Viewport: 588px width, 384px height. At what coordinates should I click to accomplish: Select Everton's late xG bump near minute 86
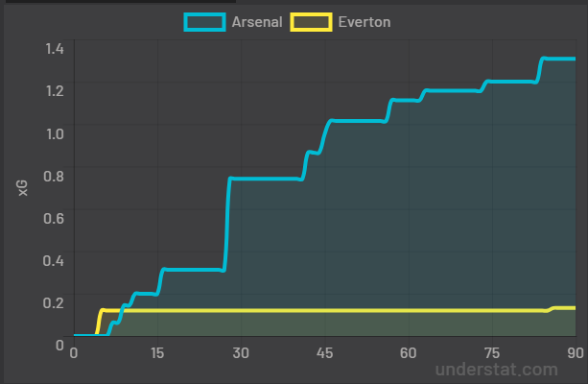point(551,309)
